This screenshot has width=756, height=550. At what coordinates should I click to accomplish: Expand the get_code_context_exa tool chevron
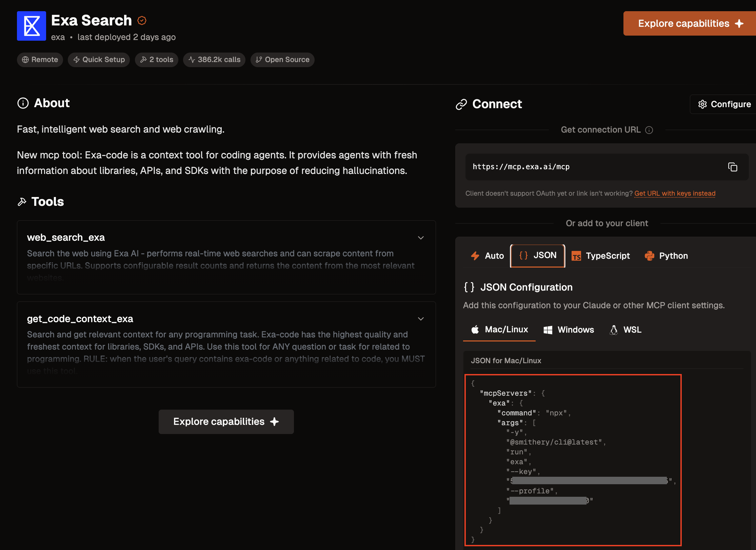click(421, 319)
